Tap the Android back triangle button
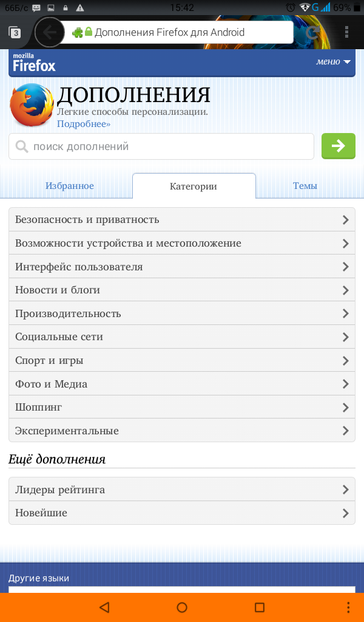364x622 pixels. [x=104, y=607]
